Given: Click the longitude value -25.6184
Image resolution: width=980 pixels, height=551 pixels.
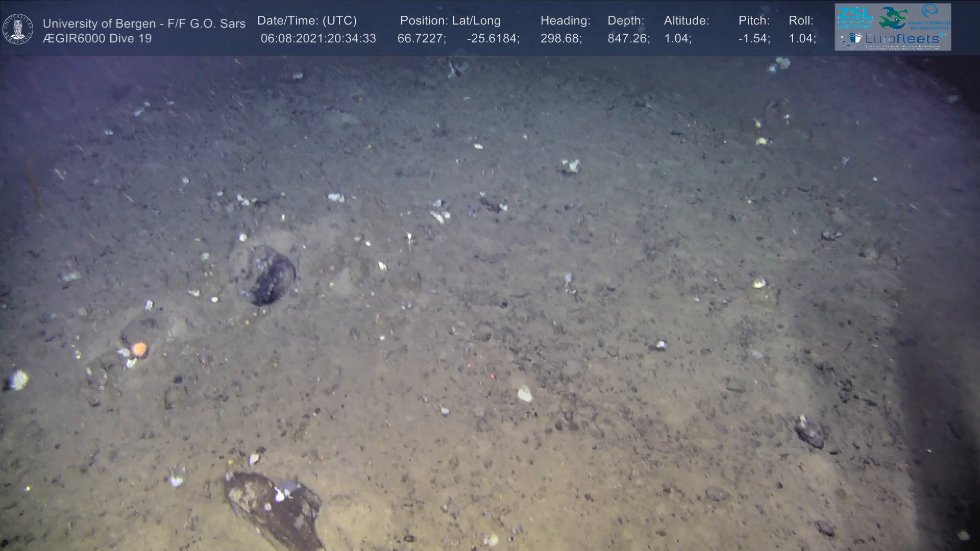Looking at the screenshot, I should (493, 39).
